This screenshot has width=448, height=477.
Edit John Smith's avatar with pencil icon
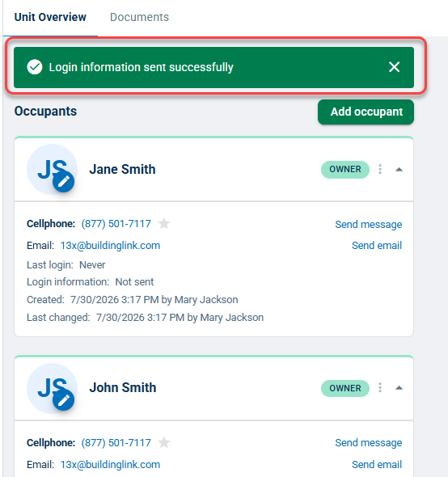(63, 399)
